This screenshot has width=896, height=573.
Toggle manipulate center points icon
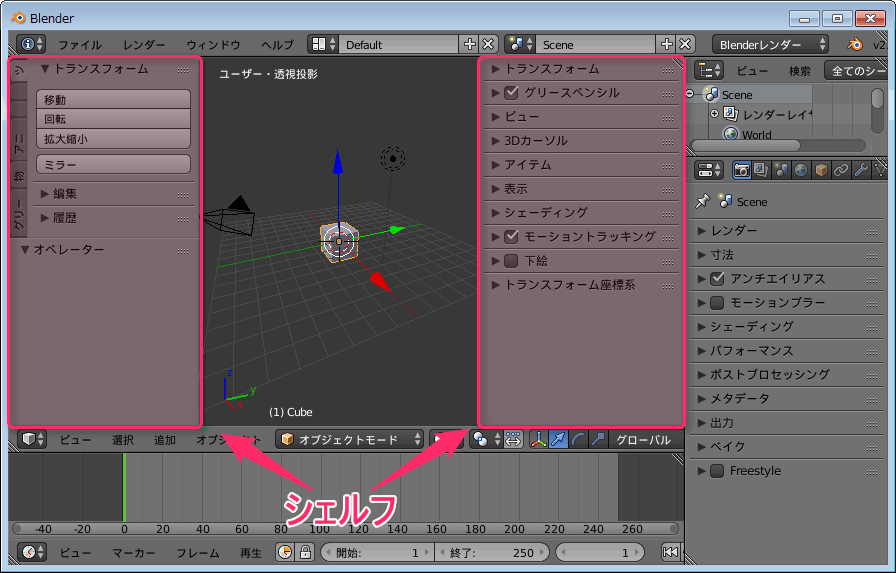click(x=513, y=439)
